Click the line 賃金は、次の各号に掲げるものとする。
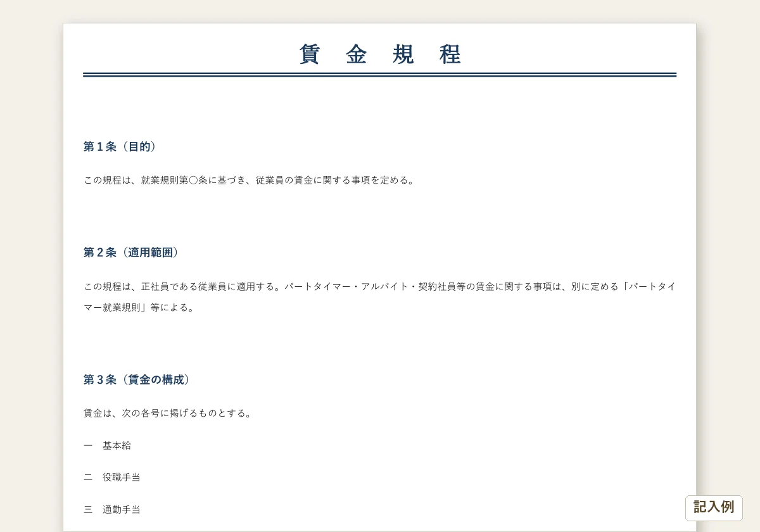The image size is (760, 532). click(169, 413)
